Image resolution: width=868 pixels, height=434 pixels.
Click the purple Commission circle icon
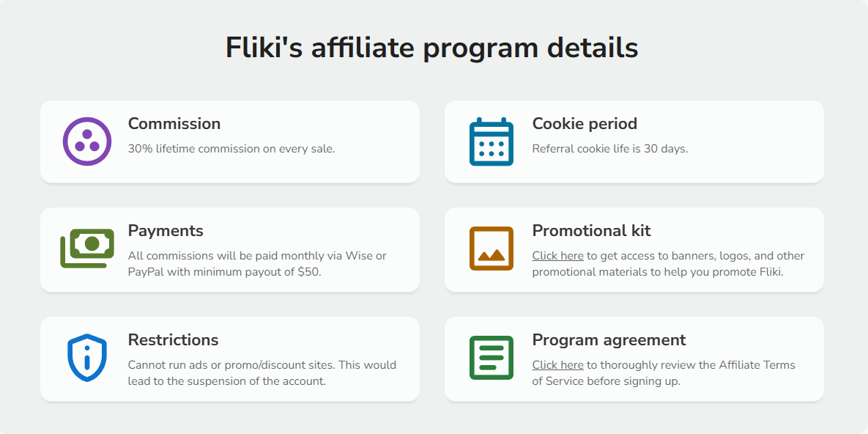pos(86,141)
